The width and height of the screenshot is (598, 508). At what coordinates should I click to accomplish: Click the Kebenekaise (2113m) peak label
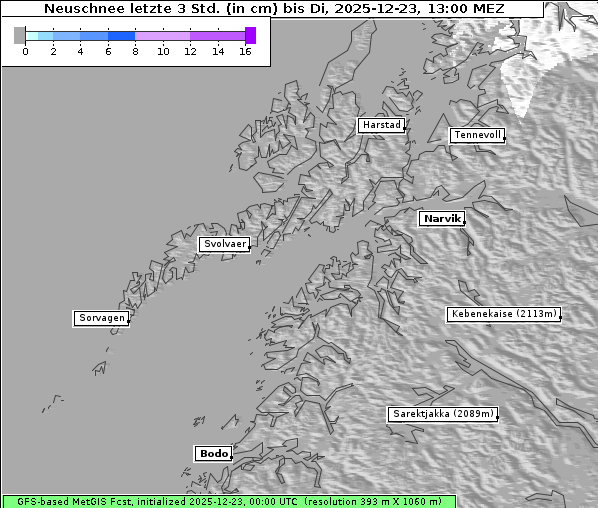point(503,314)
